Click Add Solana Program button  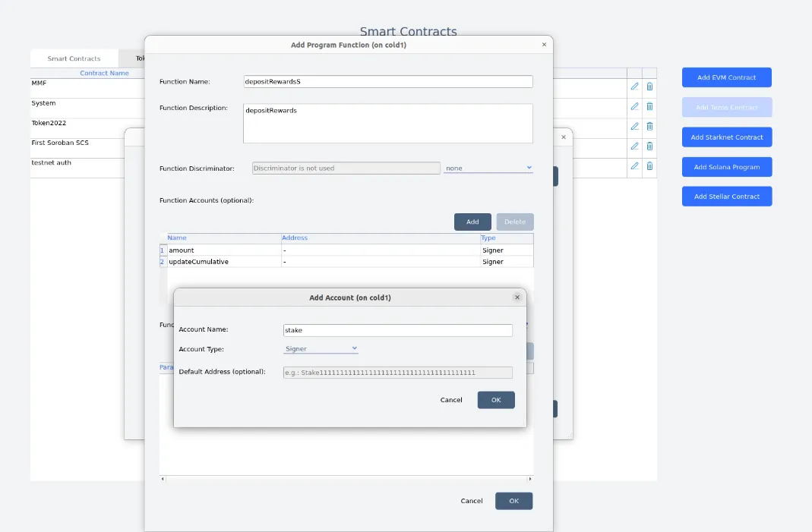727,167
